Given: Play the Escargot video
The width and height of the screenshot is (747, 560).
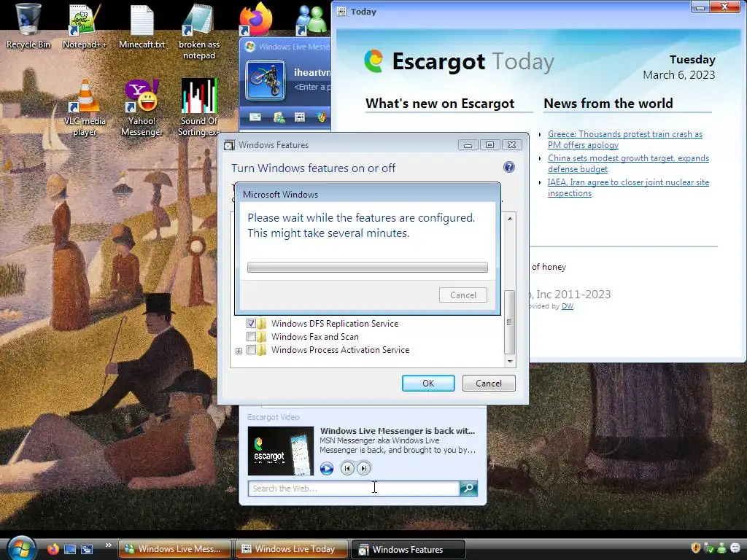Looking at the screenshot, I should [326, 469].
